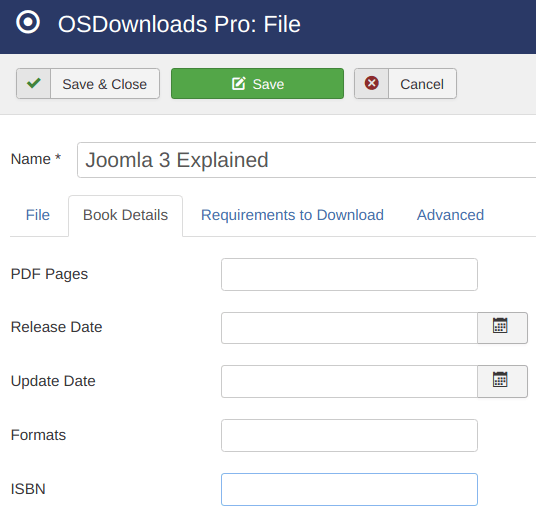This screenshot has height=512, width=536.
Task: Click the 'ISBN' label
Action: (x=28, y=489)
